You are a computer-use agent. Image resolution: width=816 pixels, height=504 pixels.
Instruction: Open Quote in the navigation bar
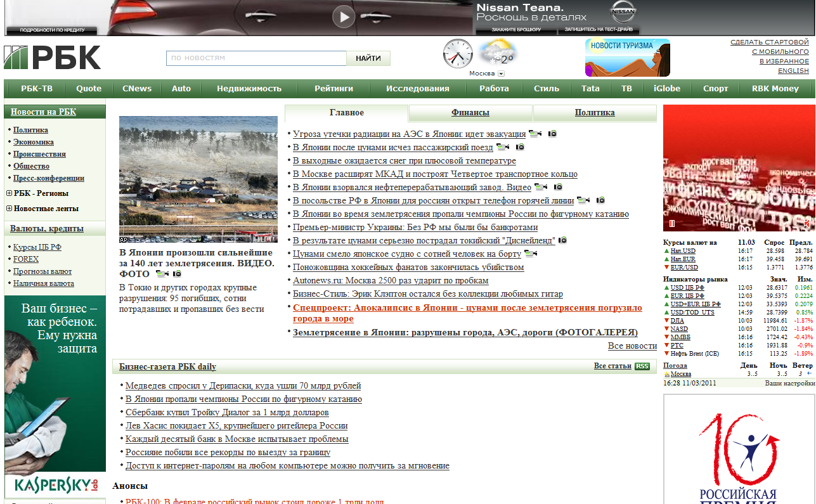click(89, 89)
